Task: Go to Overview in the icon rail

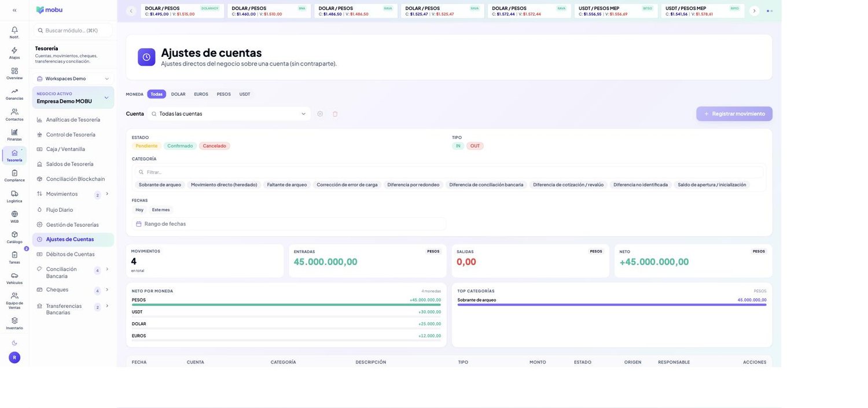Action: 14,71
